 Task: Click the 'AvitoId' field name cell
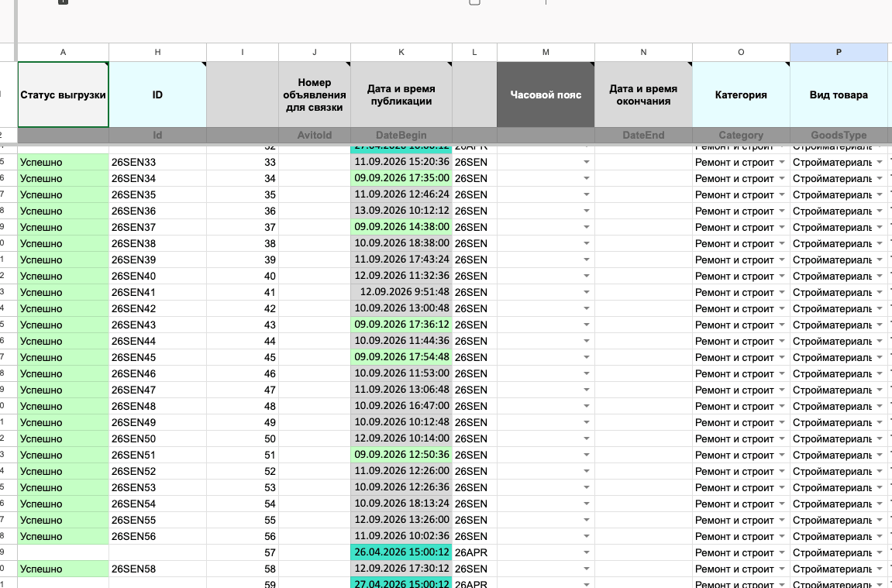pyautogui.click(x=315, y=136)
